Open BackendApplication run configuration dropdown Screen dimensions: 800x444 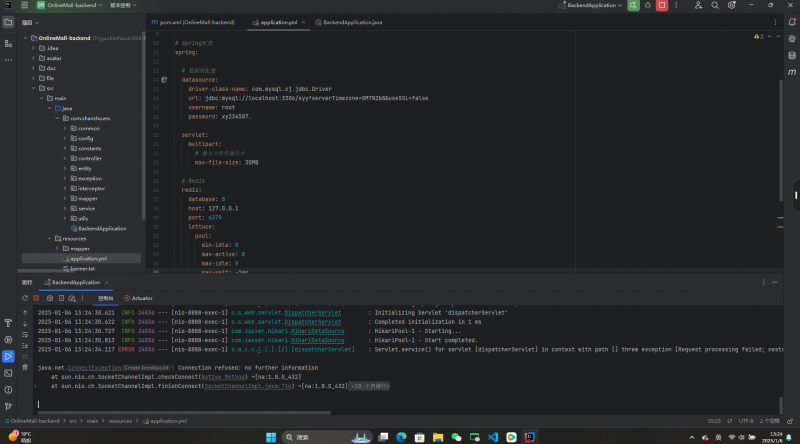pos(591,5)
